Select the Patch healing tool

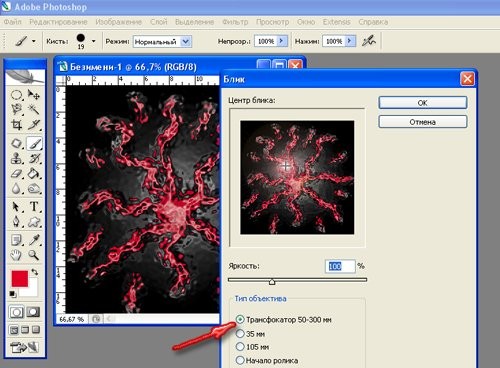(x=17, y=144)
